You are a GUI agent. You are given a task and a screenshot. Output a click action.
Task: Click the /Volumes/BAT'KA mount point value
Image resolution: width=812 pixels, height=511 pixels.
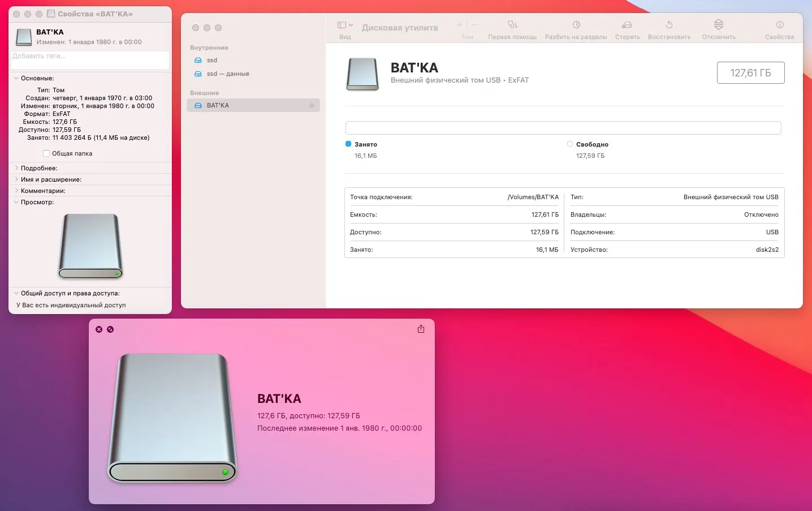click(533, 197)
